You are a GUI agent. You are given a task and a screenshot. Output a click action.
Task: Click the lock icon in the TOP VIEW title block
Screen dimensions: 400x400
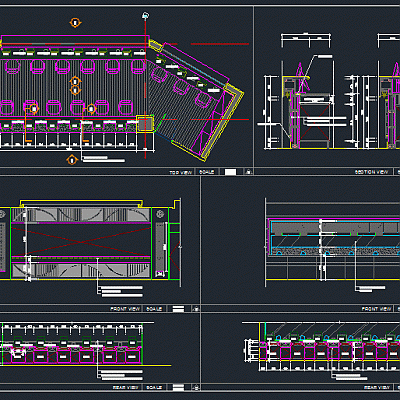click(249, 172)
